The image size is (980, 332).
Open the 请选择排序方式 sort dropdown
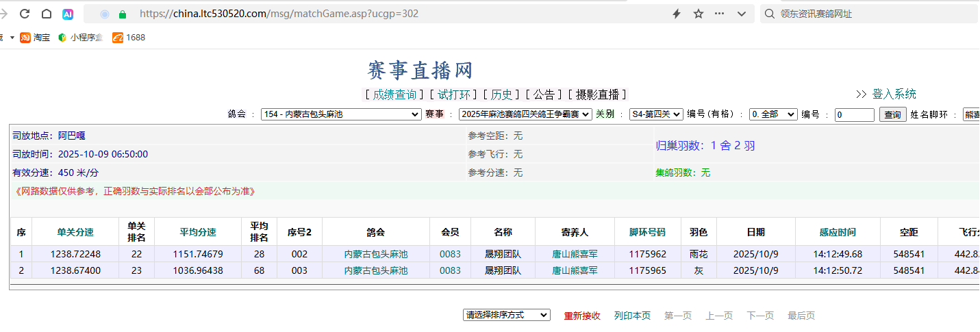pyautogui.click(x=506, y=315)
